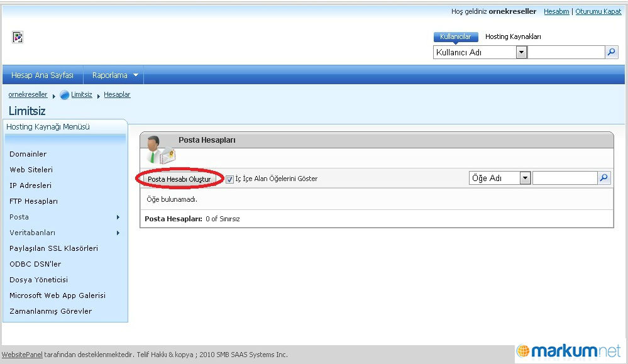The height and width of the screenshot is (364, 628).
Task: Click the Posta Hesabı Oluştur button
Action: click(x=179, y=179)
